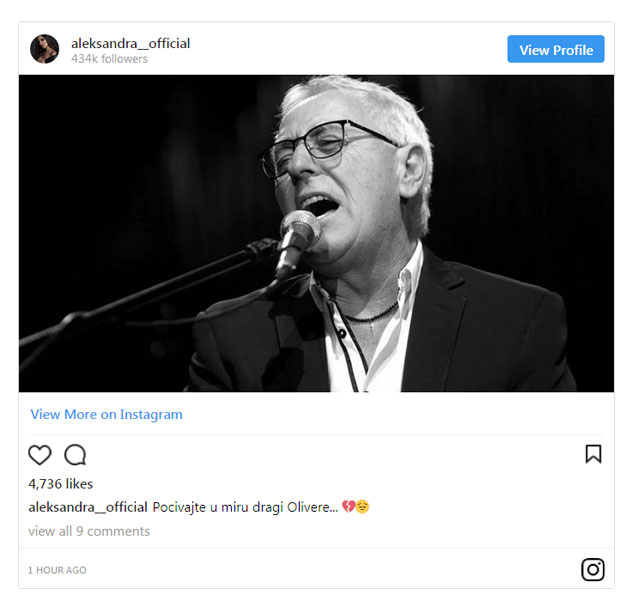Open the aleksandra__official profile avatar

45,49
